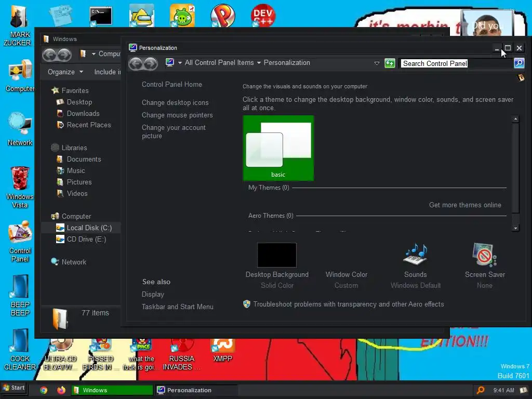Screen dimensions: 532x399
Task: Click Change desktop icons link
Action: pos(175,102)
